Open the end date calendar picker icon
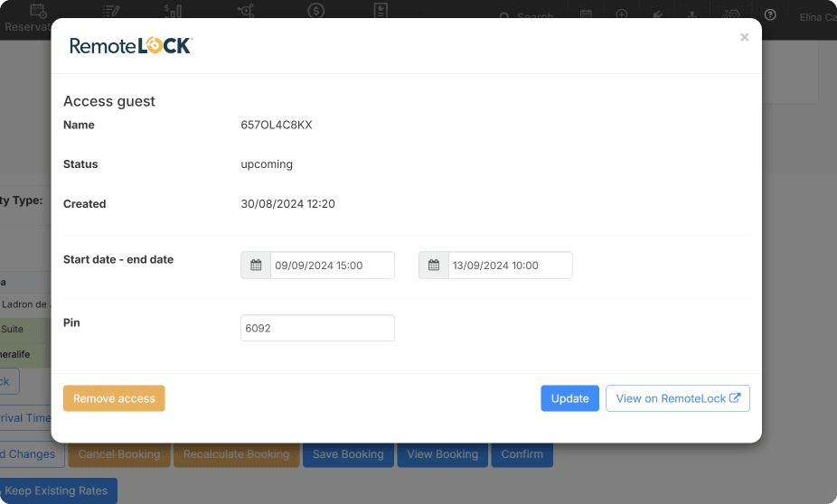Image resolution: width=837 pixels, height=504 pixels. (x=434, y=265)
